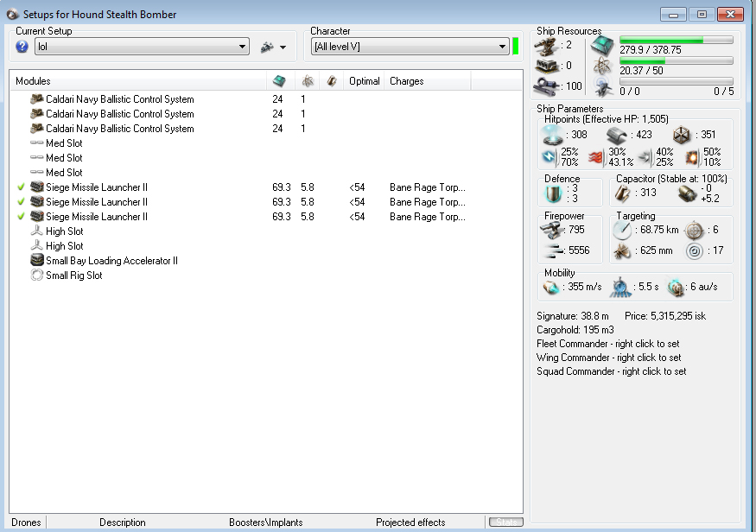
Task: Click the third Siege Missile Launcher II module icon
Action: [x=36, y=217]
